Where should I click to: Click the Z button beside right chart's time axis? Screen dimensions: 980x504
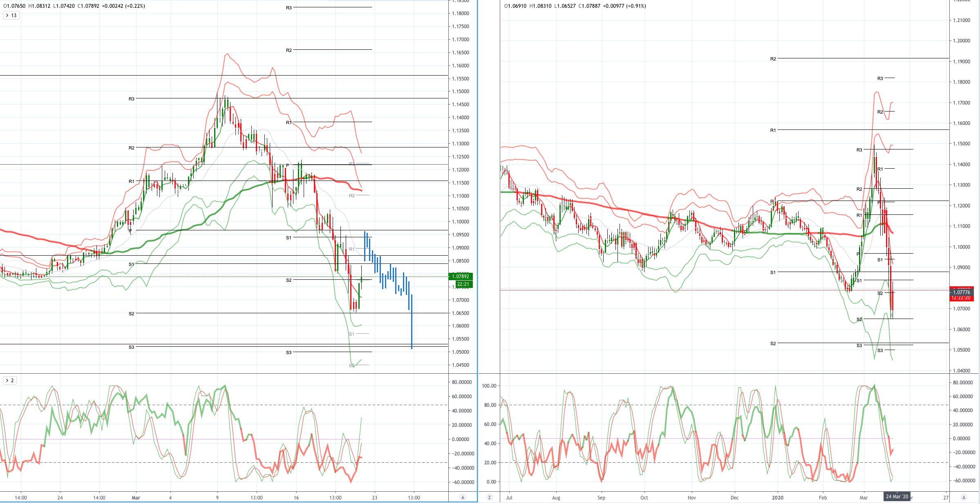tap(489, 497)
